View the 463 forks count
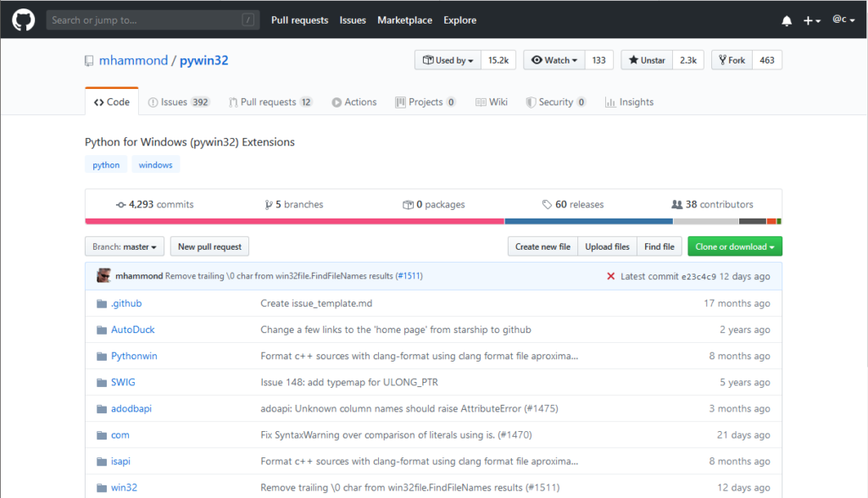 pyautogui.click(x=766, y=60)
